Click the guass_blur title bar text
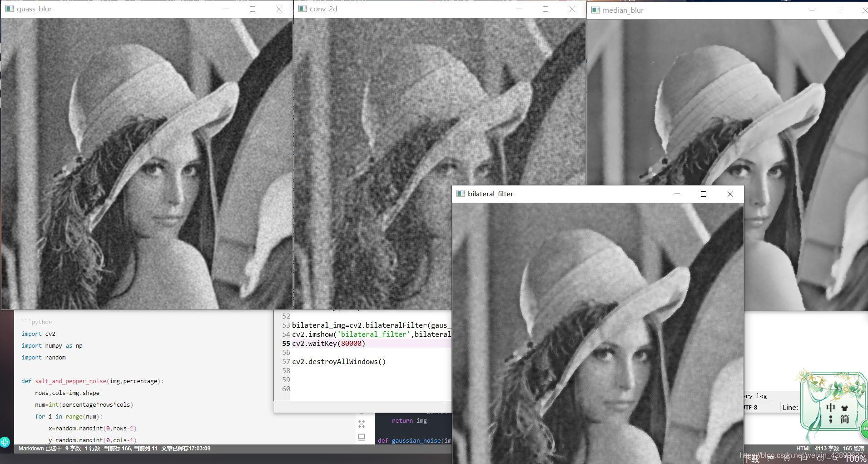 (x=34, y=9)
